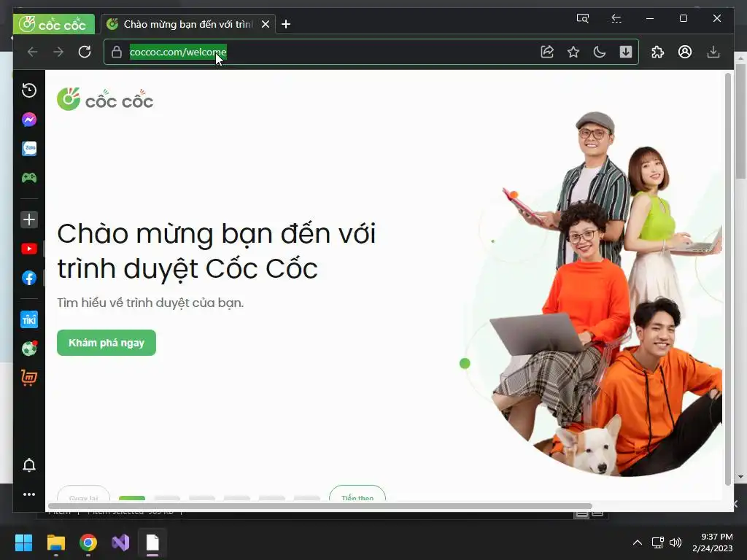Open the media download icon in address bar
Screen dimensions: 747x560
tap(625, 52)
